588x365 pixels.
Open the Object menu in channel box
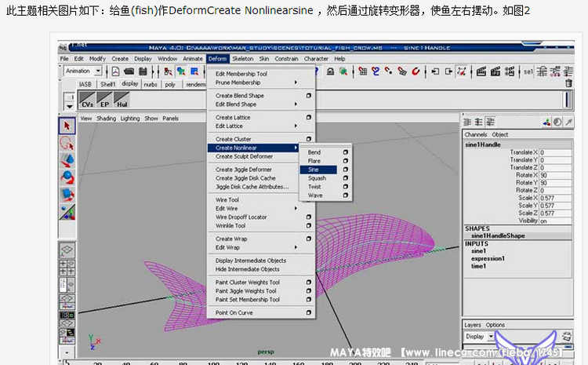coord(500,134)
